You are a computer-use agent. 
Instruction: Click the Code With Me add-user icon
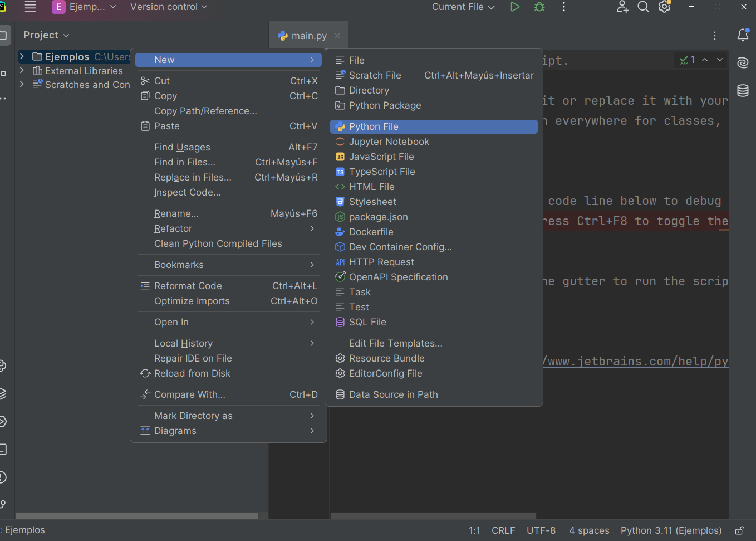622,7
